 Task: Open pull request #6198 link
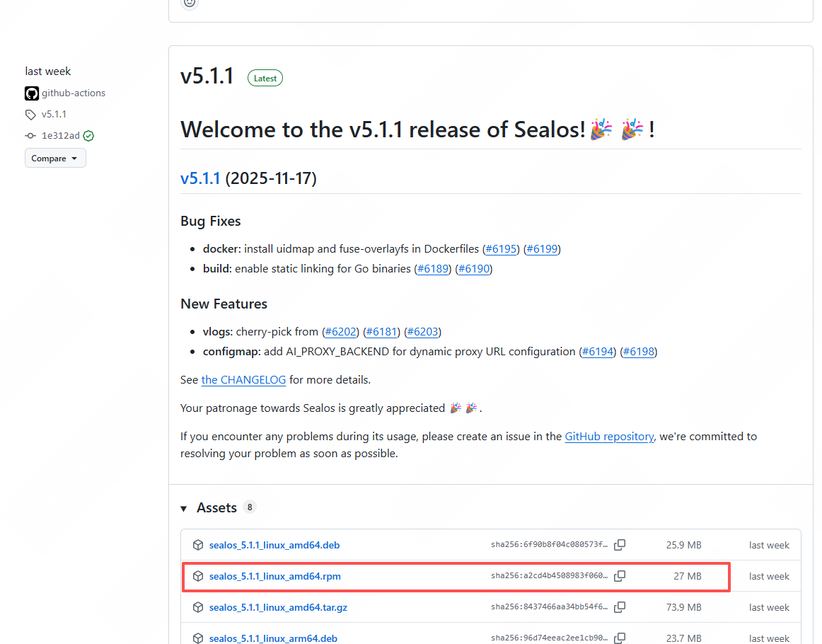[x=638, y=351]
